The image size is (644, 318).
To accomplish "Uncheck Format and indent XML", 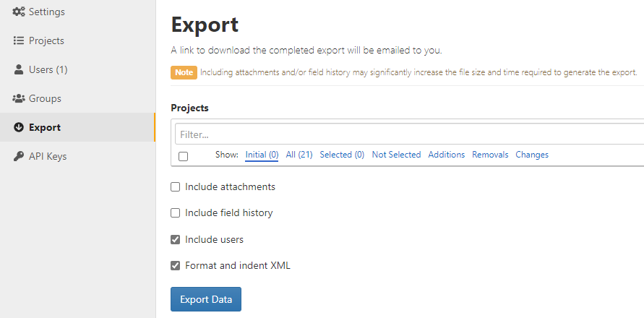I will (176, 266).
